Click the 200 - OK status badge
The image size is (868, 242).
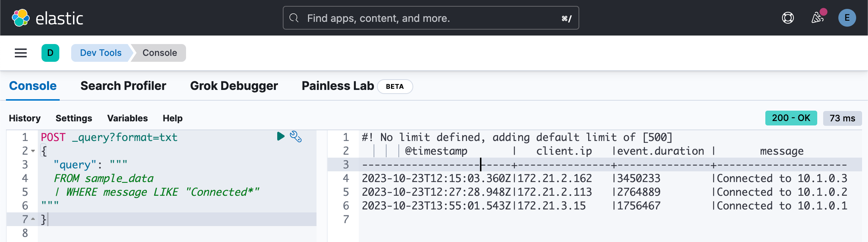click(791, 118)
